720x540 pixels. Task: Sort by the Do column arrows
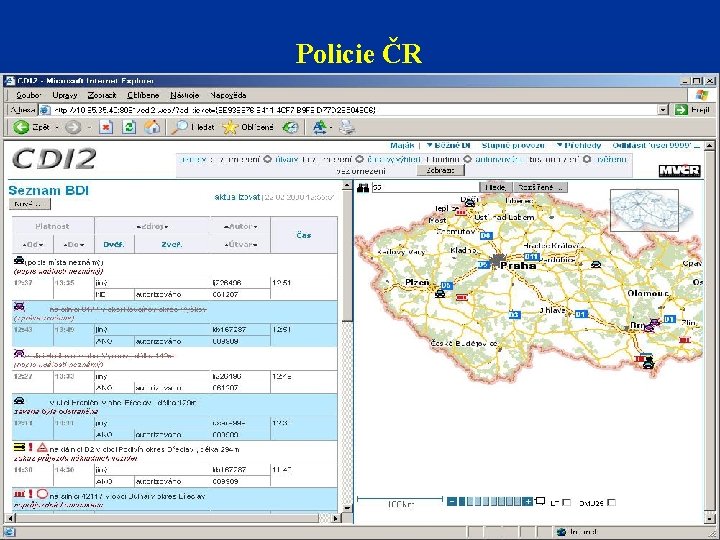tap(73, 245)
